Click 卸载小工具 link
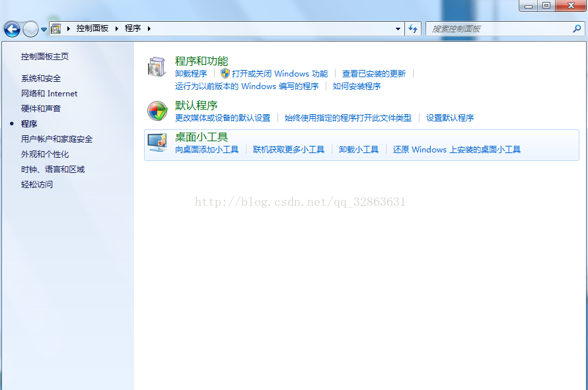 (359, 150)
